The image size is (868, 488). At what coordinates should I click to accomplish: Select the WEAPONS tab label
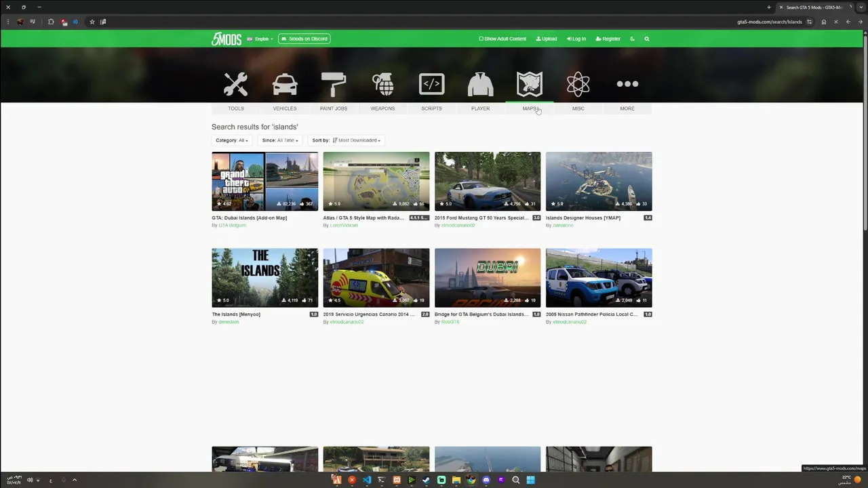[382, 108]
